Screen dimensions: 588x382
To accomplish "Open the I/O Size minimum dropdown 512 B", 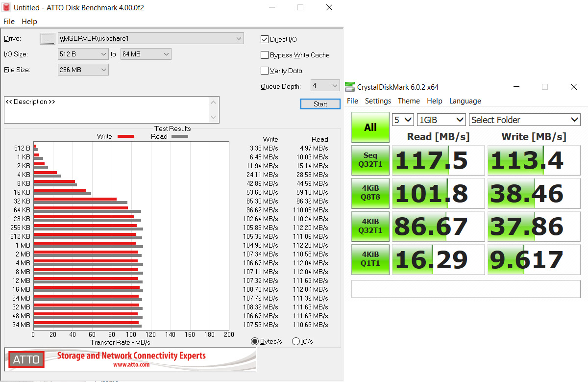I will click(x=83, y=54).
